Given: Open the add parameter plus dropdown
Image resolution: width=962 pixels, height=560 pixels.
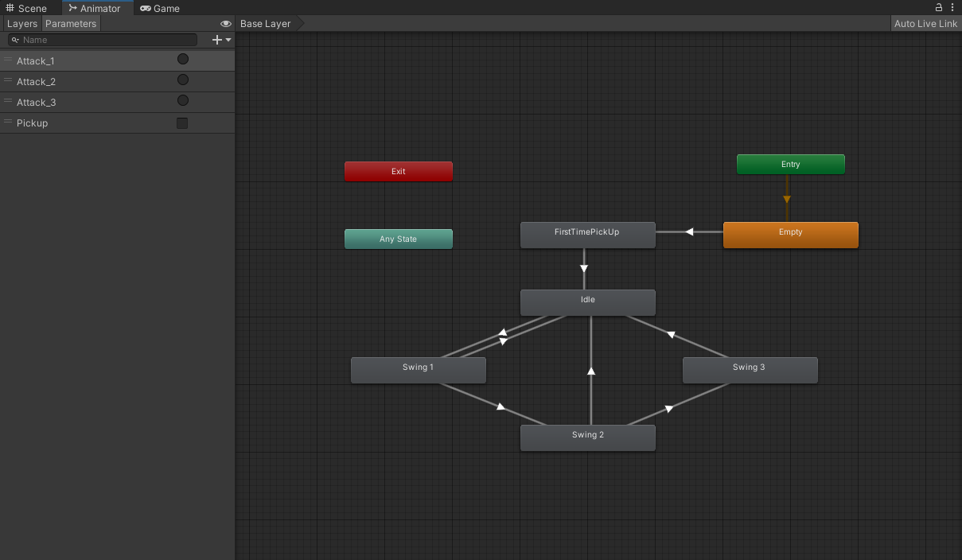Looking at the screenshot, I should [221, 40].
